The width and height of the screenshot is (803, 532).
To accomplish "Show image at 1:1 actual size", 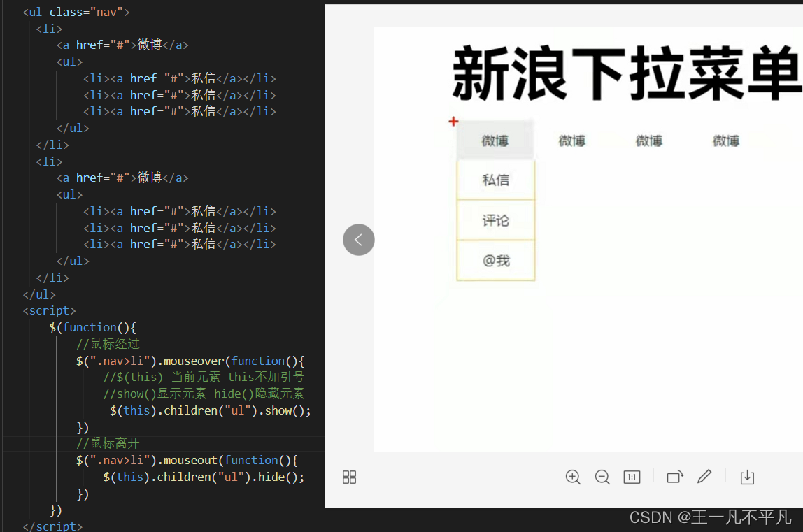I will click(x=632, y=477).
